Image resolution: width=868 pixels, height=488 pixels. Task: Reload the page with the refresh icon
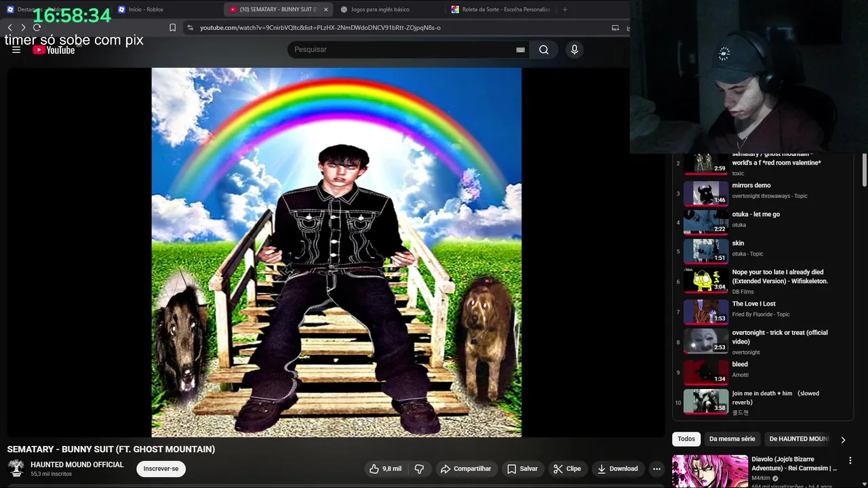[37, 28]
